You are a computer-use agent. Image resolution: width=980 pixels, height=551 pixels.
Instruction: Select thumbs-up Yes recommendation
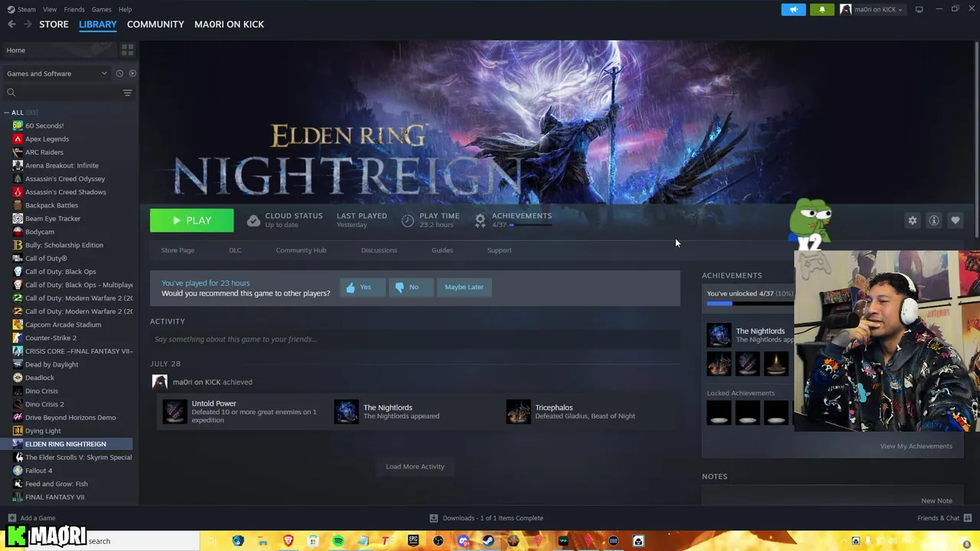tap(362, 287)
